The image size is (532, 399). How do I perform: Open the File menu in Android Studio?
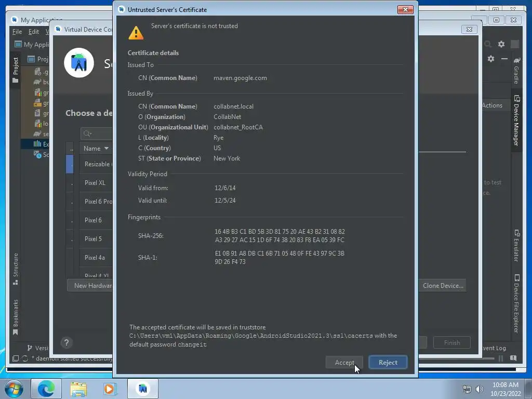tap(17, 32)
